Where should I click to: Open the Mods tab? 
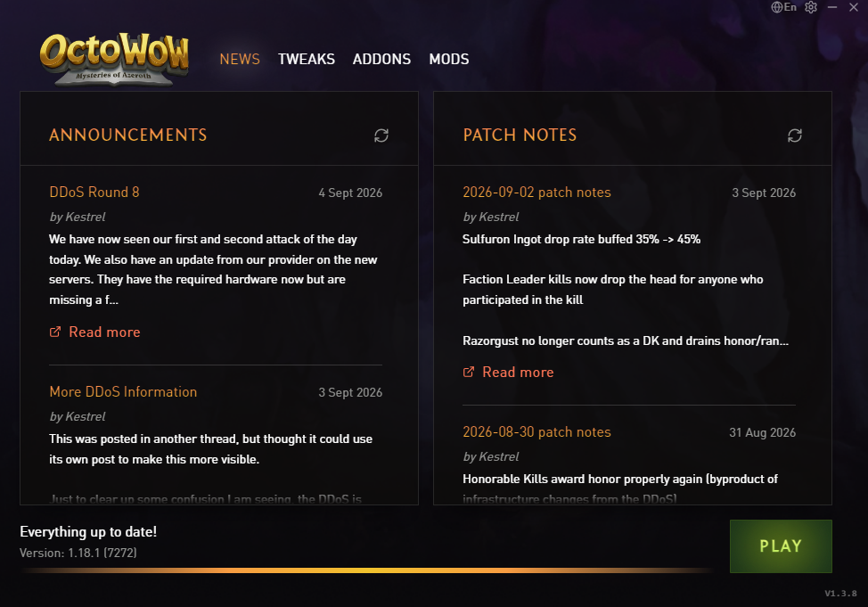449,59
